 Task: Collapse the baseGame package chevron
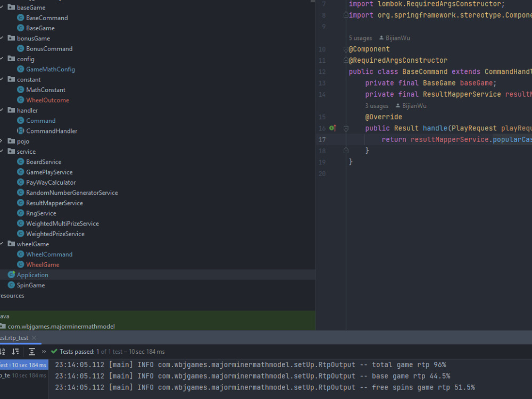click(2, 7)
